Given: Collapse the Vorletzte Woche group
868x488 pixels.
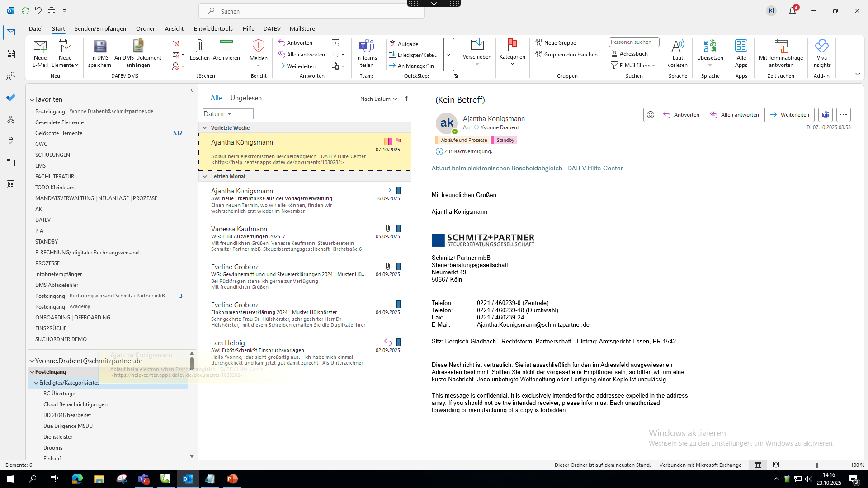Looking at the screenshot, I should click(205, 128).
